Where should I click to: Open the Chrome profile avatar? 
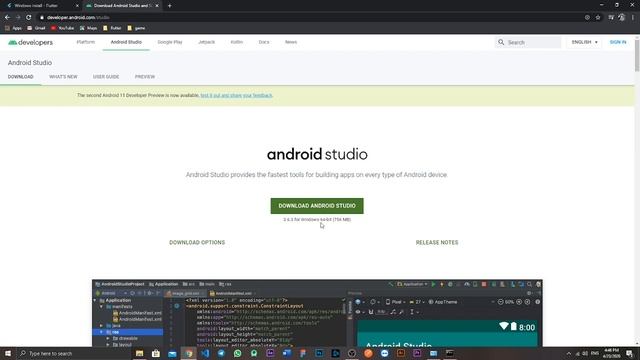[x=622, y=18]
